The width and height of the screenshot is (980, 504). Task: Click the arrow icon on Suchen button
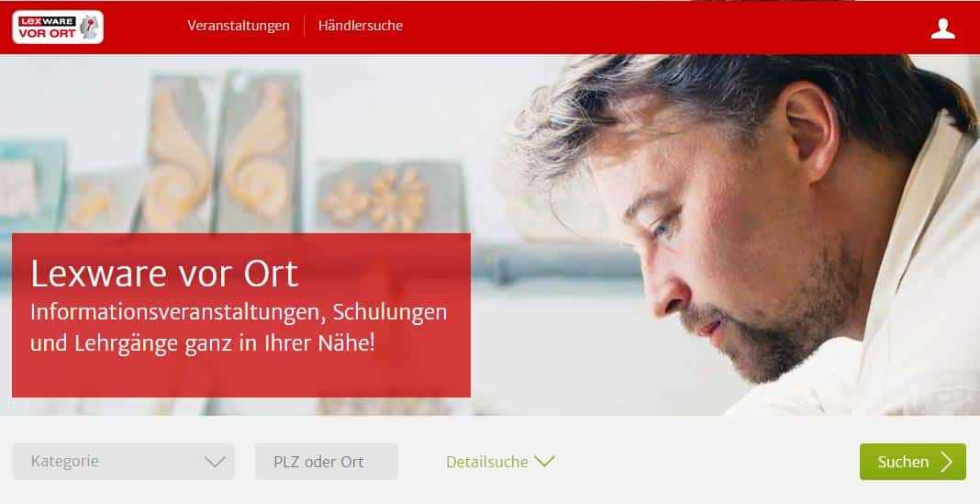(947, 462)
